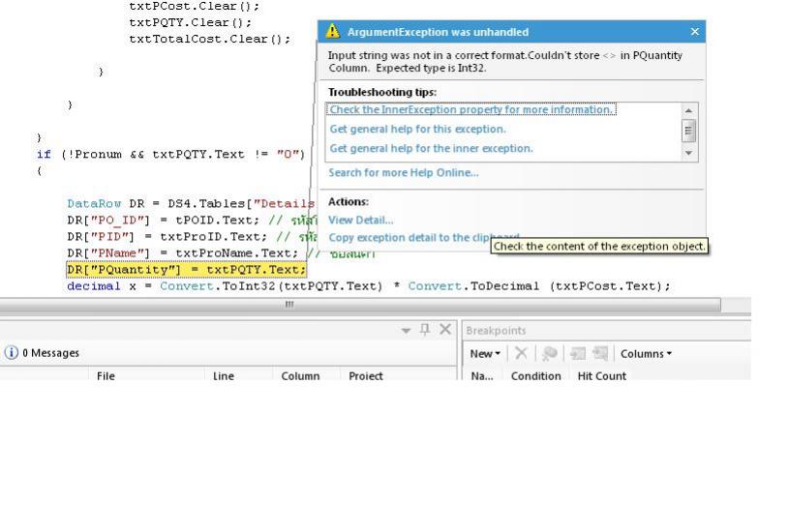Click the DR["PO_ID"] = tPOID.Text line
Screen dimensions: 789x532
(x=164, y=221)
